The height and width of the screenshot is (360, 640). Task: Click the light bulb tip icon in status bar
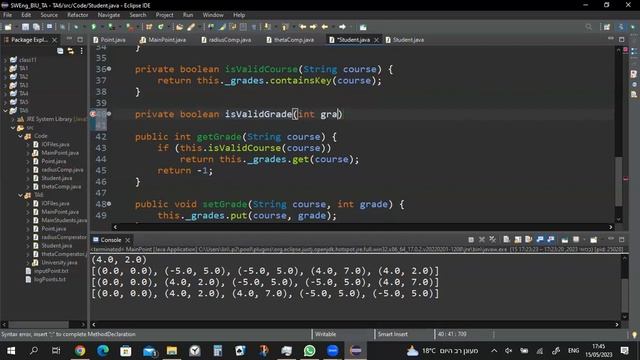pyautogui.click(x=634, y=334)
